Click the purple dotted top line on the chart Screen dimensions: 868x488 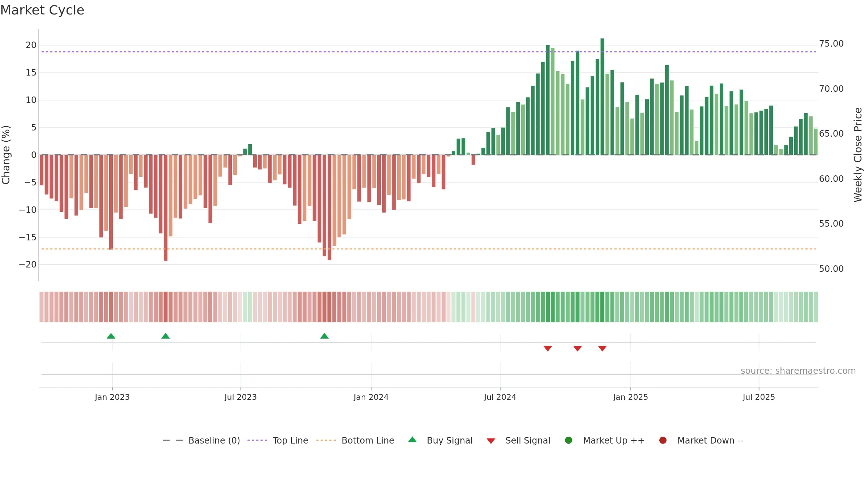click(x=429, y=52)
